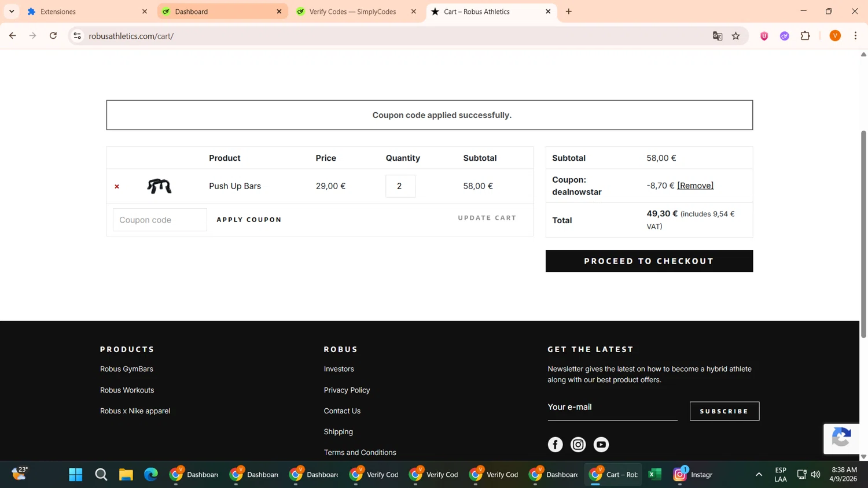Open the Instagram taskbar app
Image resolution: width=868 pixels, height=488 pixels.
(693, 475)
